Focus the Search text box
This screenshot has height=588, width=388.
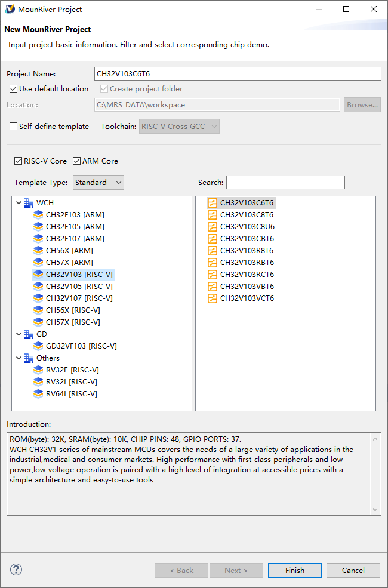point(285,183)
